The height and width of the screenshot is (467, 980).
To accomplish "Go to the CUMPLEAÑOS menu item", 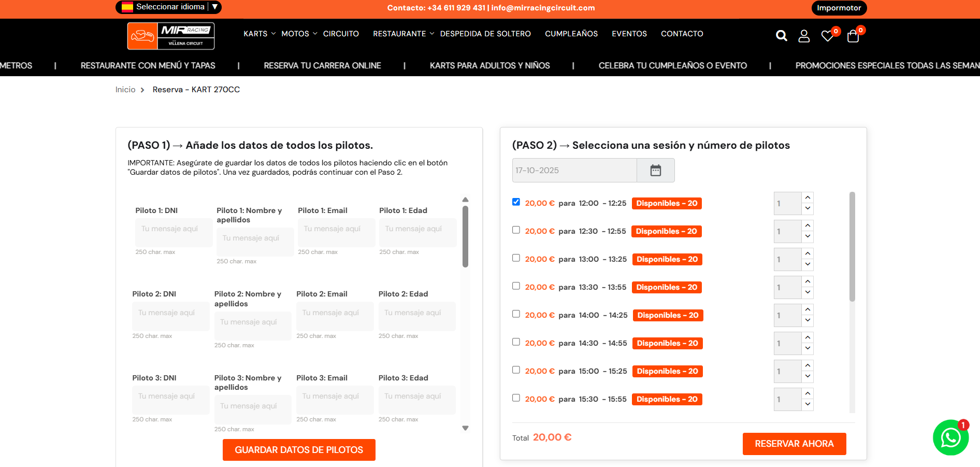I will (x=571, y=34).
